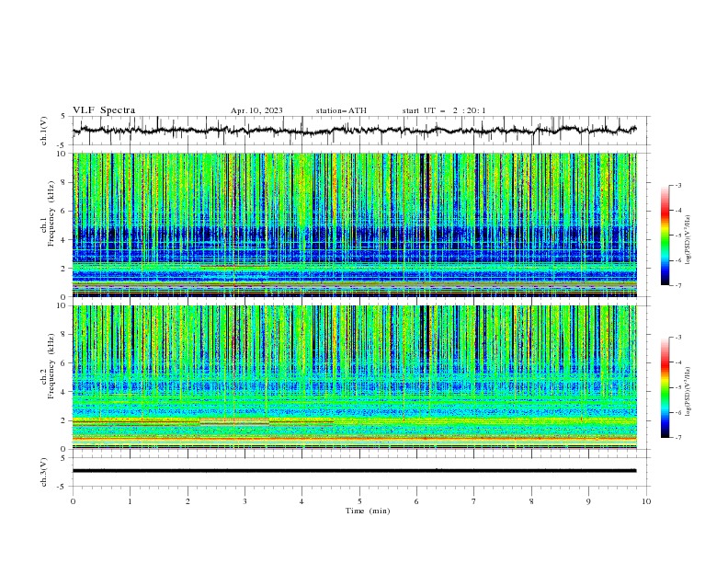The height and width of the screenshot is (563, 728).
Task: Select the date text "Apr. 10, 2023"
Action: (x=256, y=110)
